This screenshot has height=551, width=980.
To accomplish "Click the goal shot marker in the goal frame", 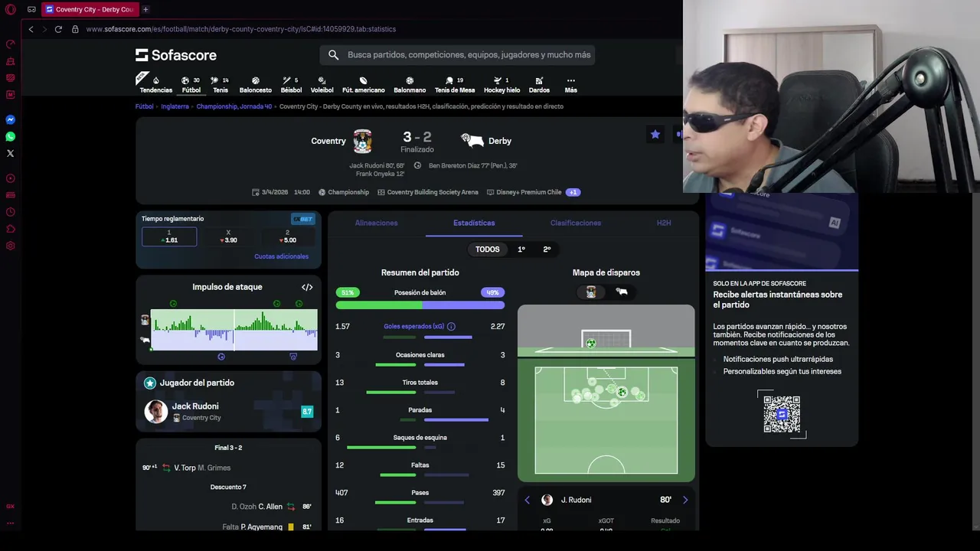I will pos(590,344).
